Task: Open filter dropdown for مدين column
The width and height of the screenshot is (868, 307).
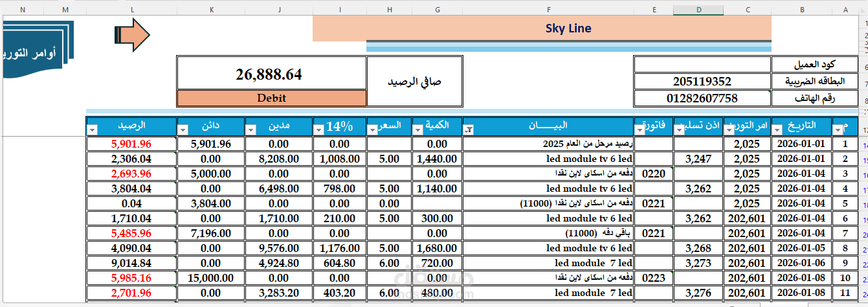Action: (250, 130)
